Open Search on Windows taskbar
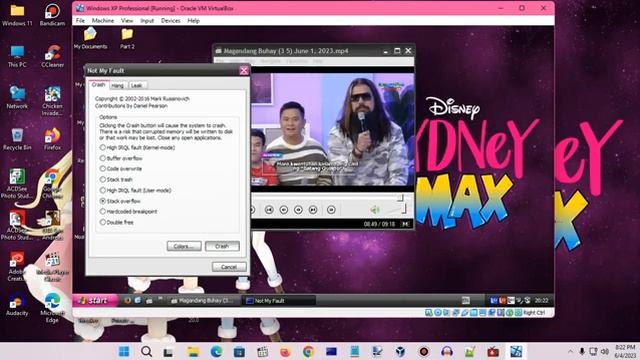 coord(147,351)
